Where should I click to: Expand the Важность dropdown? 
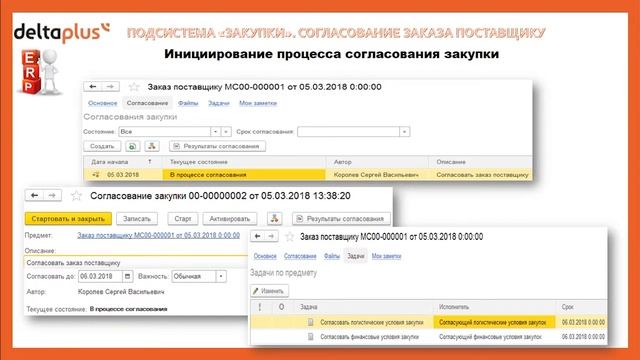click(x=221, y=276)
